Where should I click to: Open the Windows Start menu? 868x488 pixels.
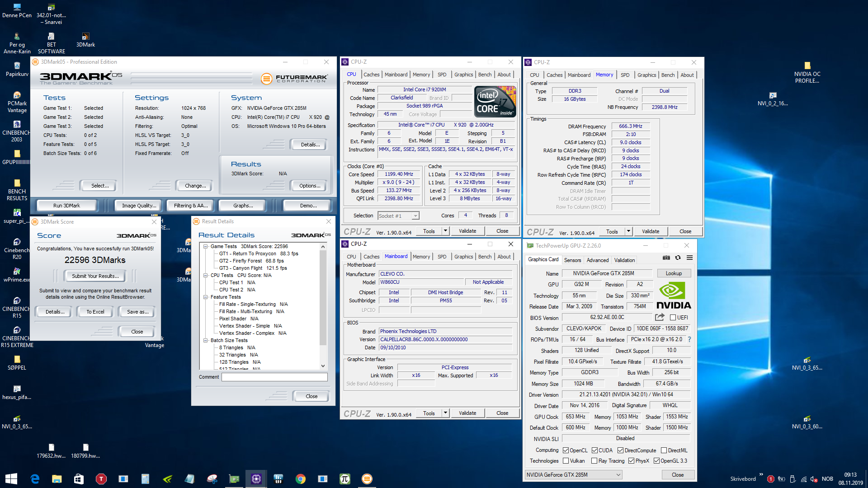(x=11, y=479)
